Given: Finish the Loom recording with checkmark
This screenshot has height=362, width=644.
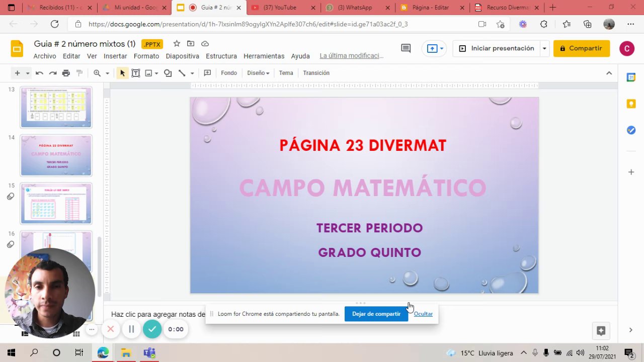Looking at the screenshot, I should point(152,329).
